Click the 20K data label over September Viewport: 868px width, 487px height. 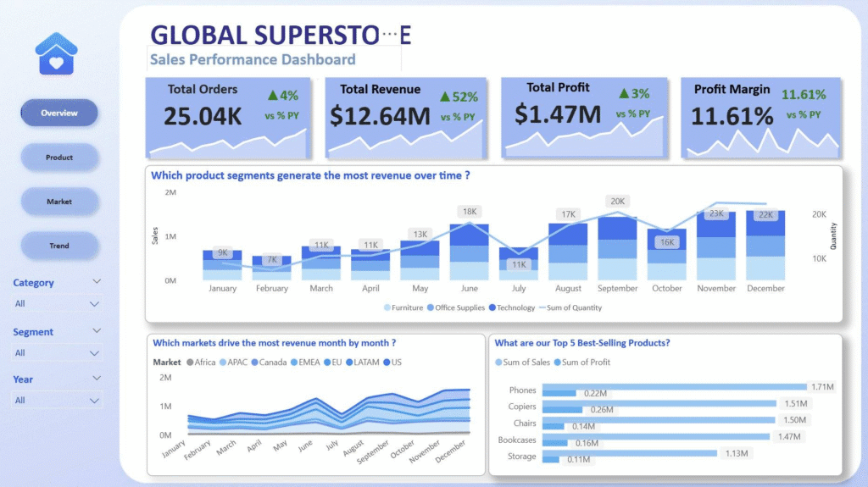point(618,202)
